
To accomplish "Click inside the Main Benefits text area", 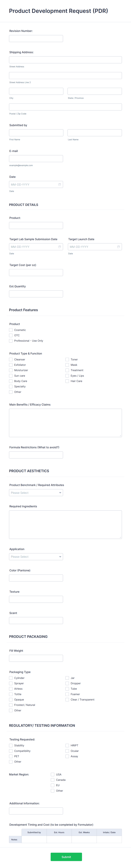I will 65,423.
